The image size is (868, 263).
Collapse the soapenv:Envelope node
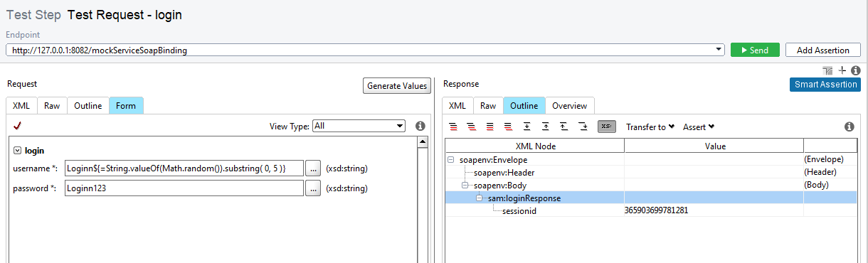pyautogui.click(x=451, y=160)
